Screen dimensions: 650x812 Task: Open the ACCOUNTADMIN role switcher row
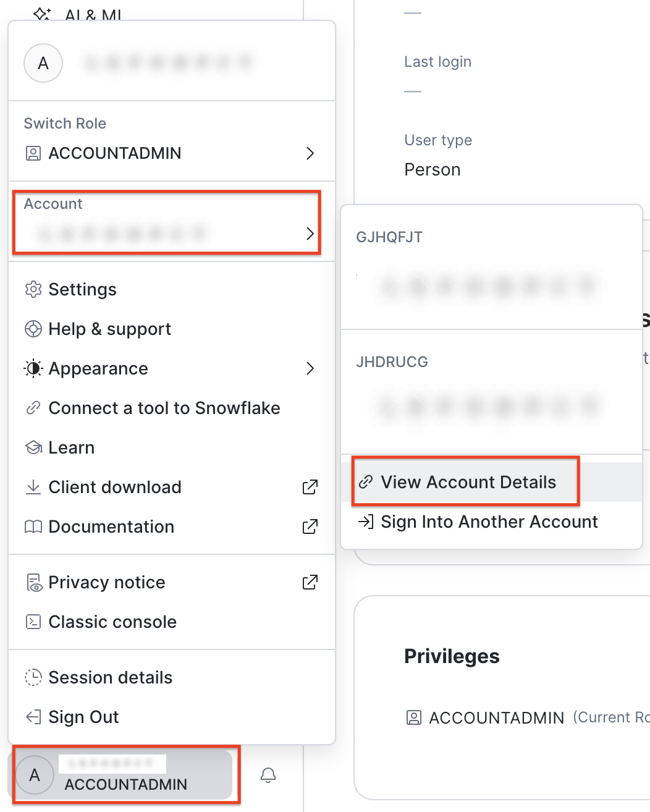pos(172,153)
